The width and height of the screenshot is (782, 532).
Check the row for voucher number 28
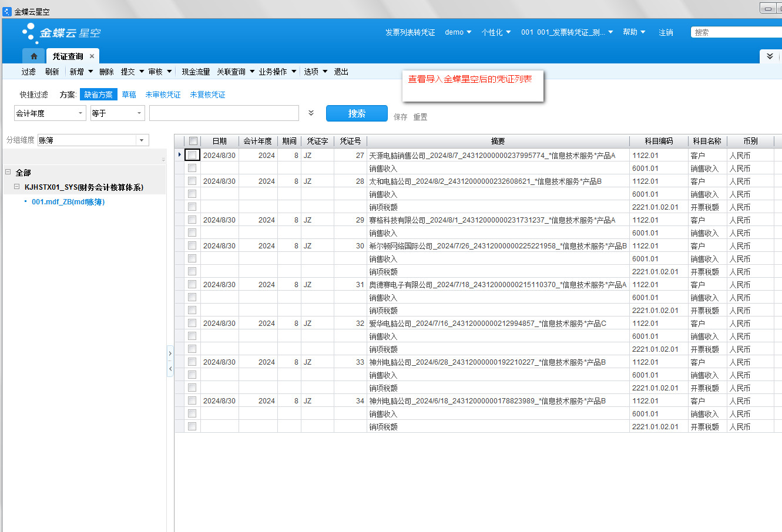[192, 181]
